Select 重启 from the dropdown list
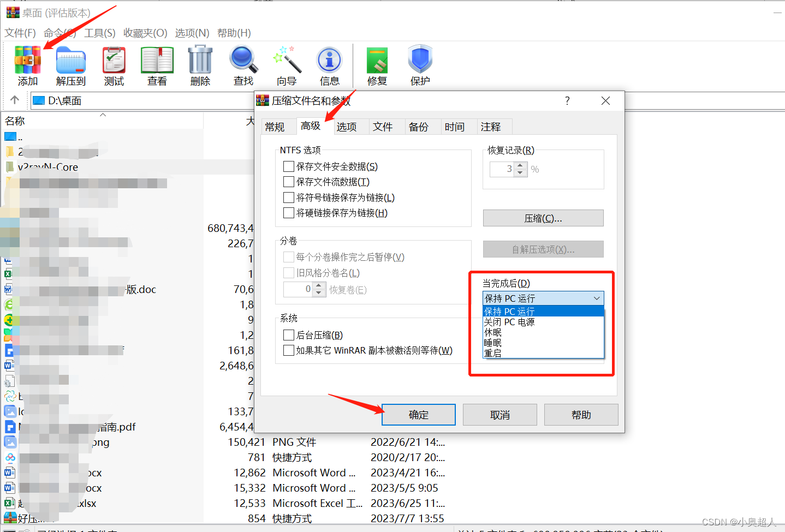This screenshot has width=785, height=532. 492,352
